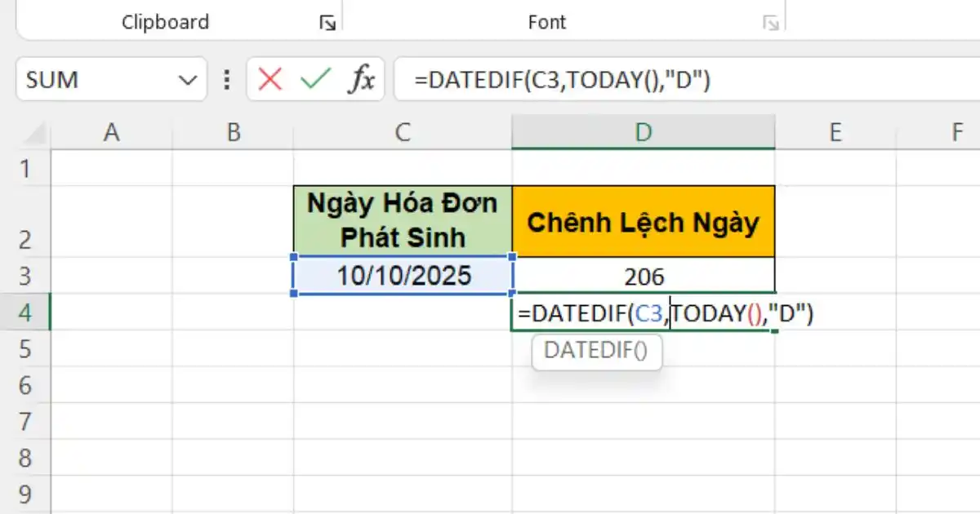Cancel the formula entry with the red X
Image resolution: width=980 pixels, height=514 pixels.
click(x=269, y=79)
